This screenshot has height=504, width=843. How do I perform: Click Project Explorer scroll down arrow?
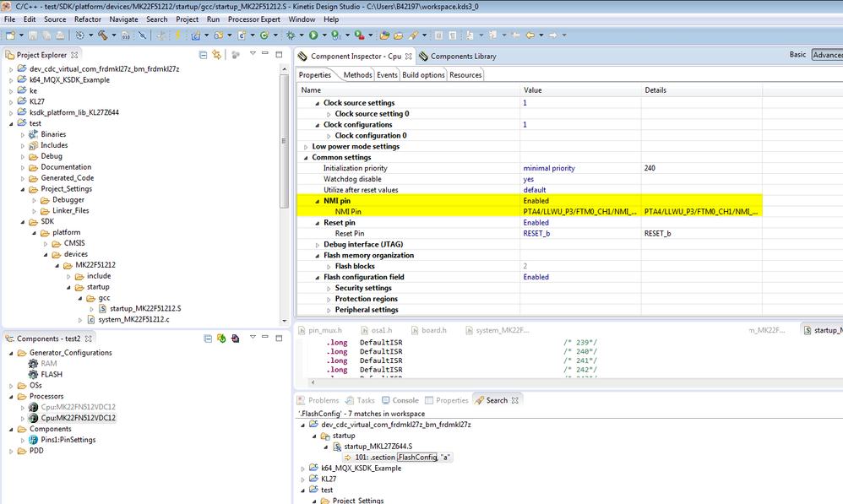[285, 321]
